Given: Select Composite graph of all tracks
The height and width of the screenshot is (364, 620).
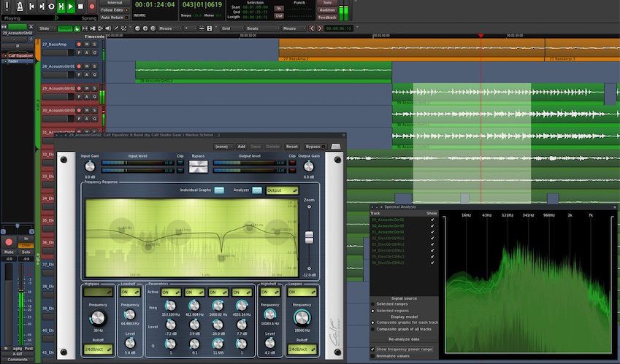Looking at the screenshot, I should pyautogui.click(x=372, y=329).
